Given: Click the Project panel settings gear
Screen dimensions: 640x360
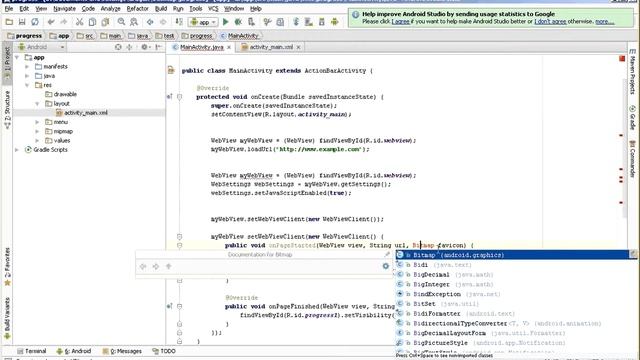Looking at the screenshot, I should pyautogui.click(x=144, y=47).
